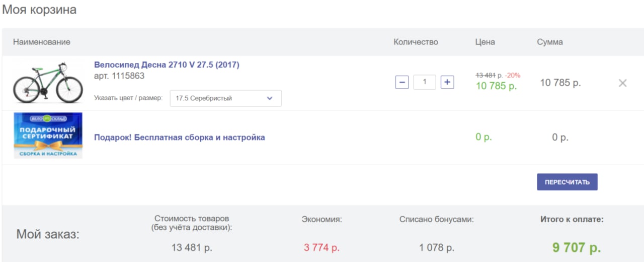
Task: Remove the Десна bicycle using the X icon
Action: click(x=622, y=83)
